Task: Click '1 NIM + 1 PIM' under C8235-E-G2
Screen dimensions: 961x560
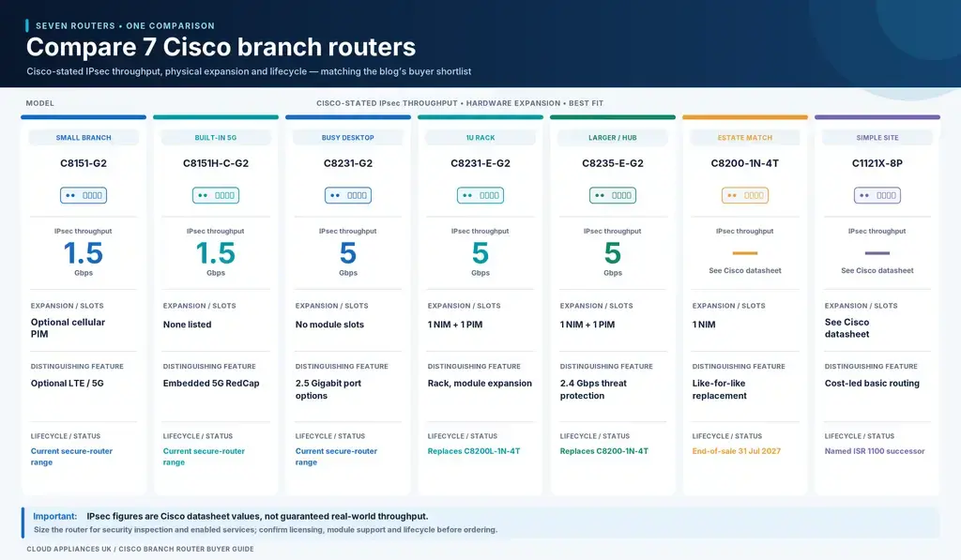Action: [587, 325]
